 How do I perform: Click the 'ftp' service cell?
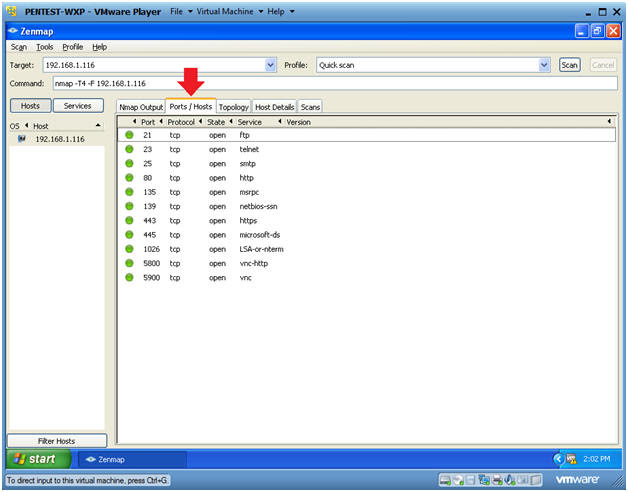coord(244,135)
